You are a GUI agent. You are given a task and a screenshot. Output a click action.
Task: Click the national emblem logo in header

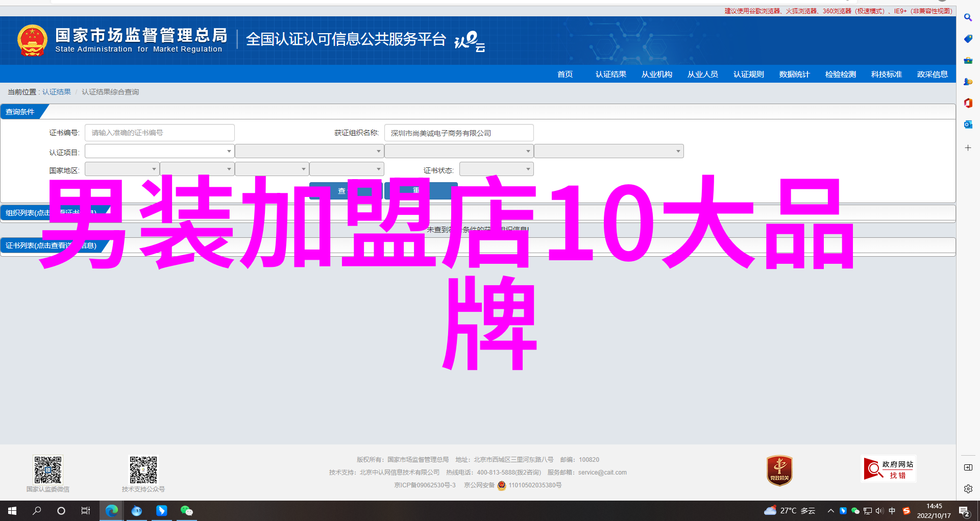click(32, 40)
